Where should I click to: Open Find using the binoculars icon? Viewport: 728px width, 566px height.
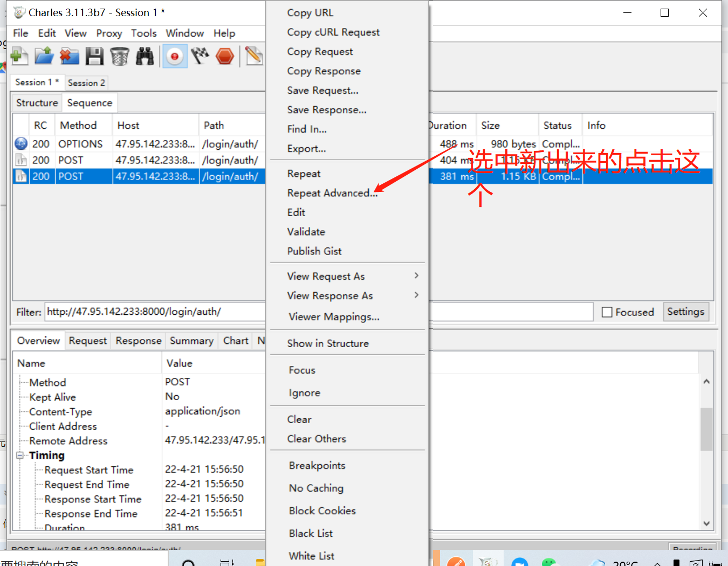(x=145, y=56)
